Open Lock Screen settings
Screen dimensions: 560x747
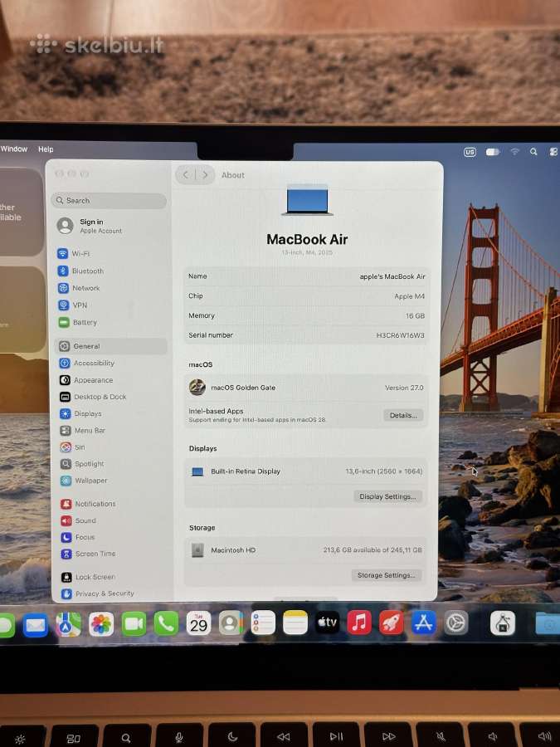tap(89, 577)
